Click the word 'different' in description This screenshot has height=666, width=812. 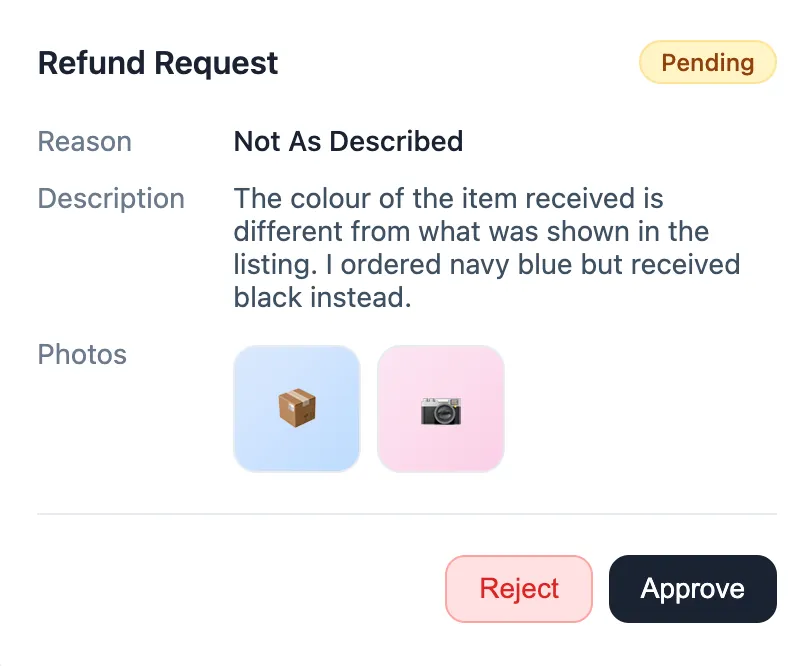coord(290,232)
